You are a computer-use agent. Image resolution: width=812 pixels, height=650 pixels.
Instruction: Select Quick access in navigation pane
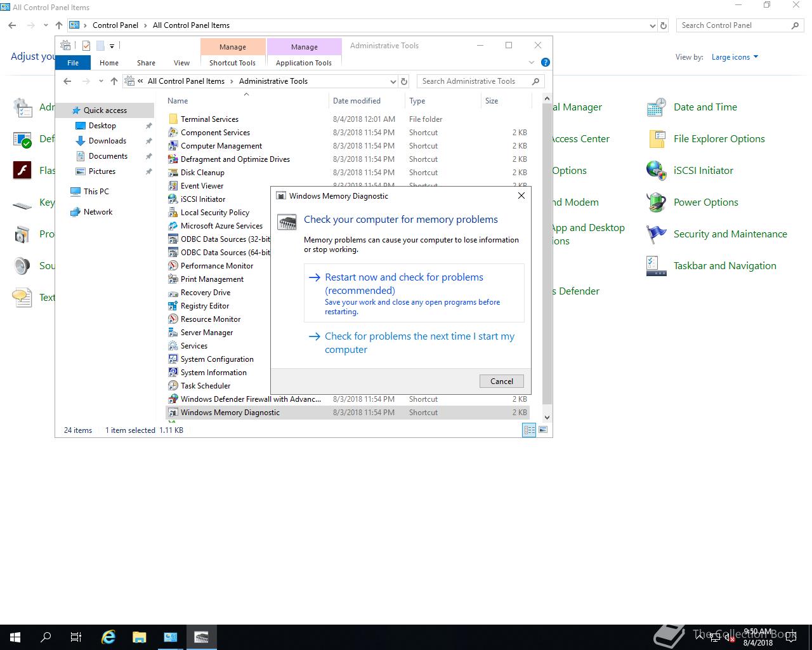(105, 110)
